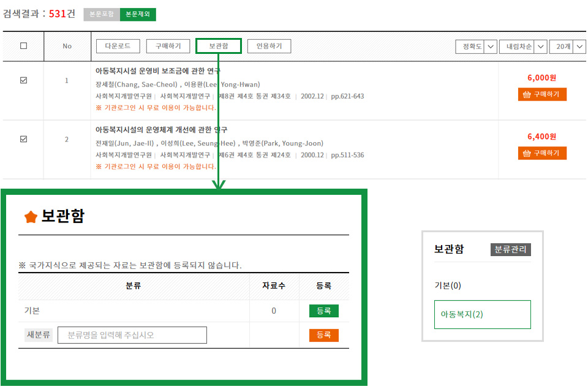Open the 정확도 sort dropdown
Image resolution: width=588 pixels, height=392 pixels.
477,47
